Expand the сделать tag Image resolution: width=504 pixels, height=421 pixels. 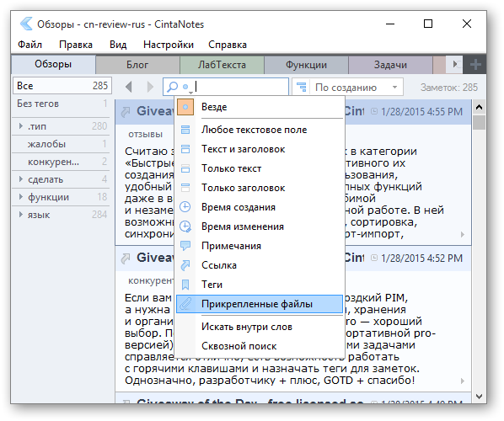21,179
